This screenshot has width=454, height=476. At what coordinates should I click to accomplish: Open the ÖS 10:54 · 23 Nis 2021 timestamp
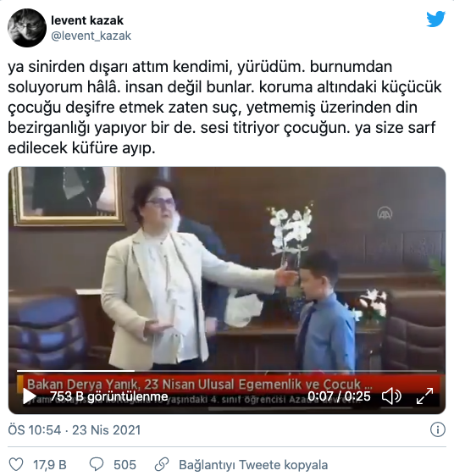[x=74, y=430]
